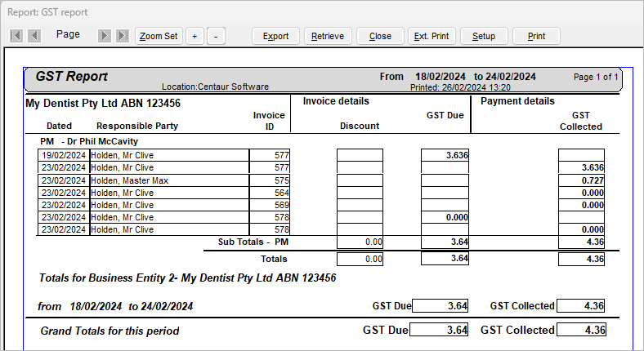
Task: Export the GST report
Action: click(275, 36)
